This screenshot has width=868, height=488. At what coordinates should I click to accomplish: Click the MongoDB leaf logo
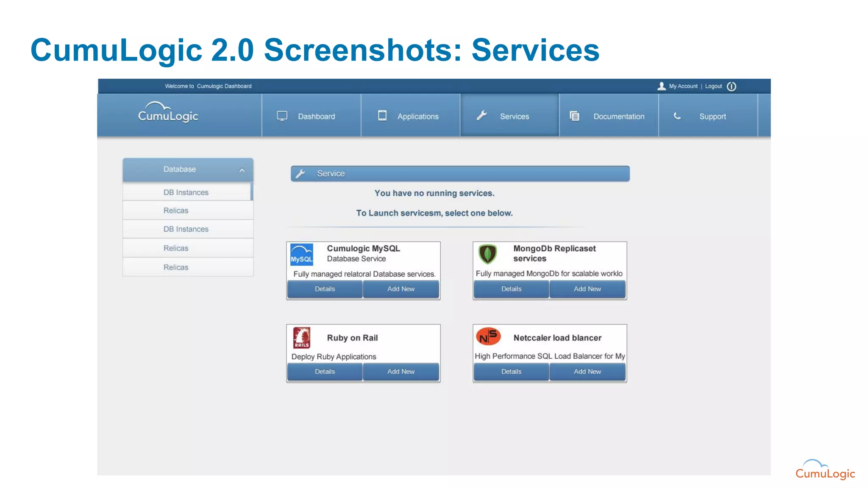pos(487,254)
